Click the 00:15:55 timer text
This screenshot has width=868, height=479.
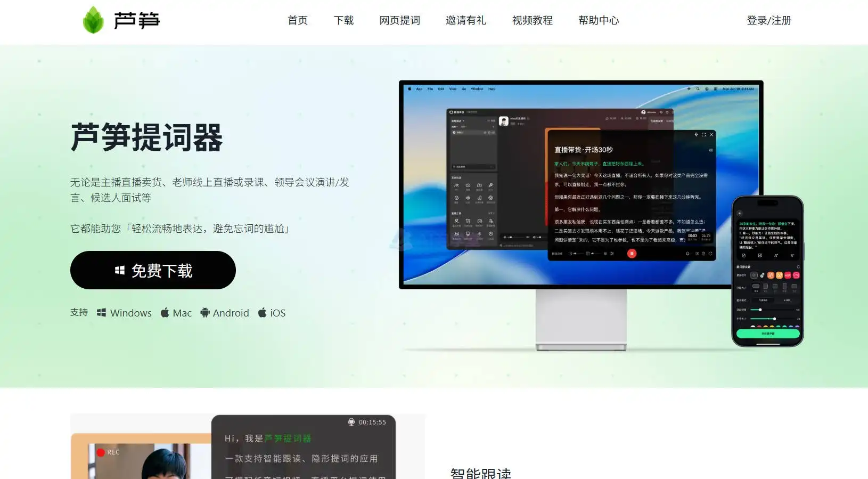(372, 422)
